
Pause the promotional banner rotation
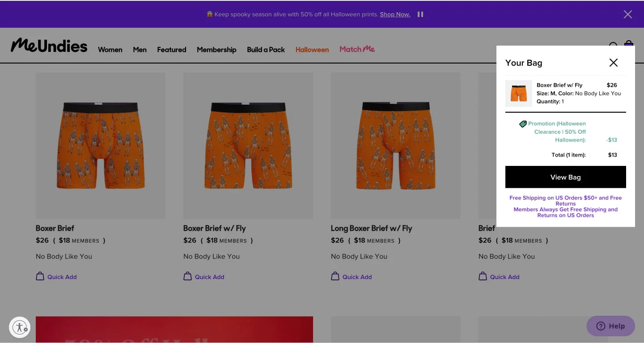click(x=420, y=14)
